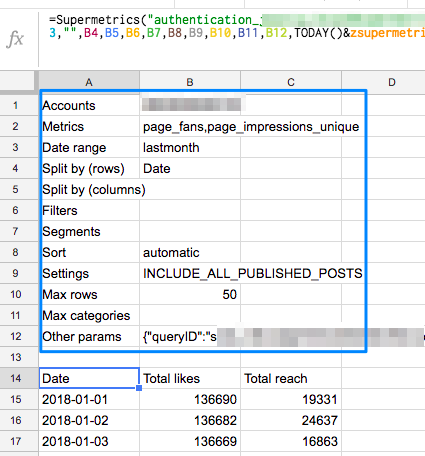425x456 pixels.
Task: Click the 'Max categories' cell
Action: pyautogui.click(x=89, y=316)
